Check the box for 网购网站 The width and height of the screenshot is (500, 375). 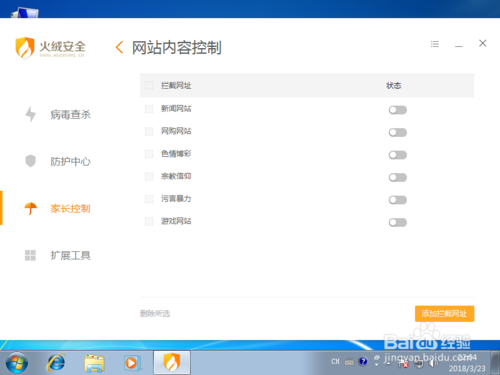149,131
